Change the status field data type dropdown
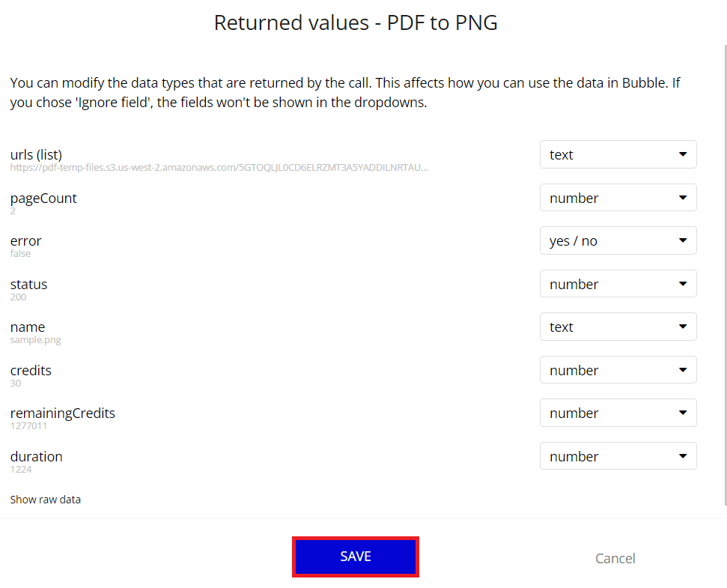Viewport: 727px width, 588px height. [x=618, y=284]
